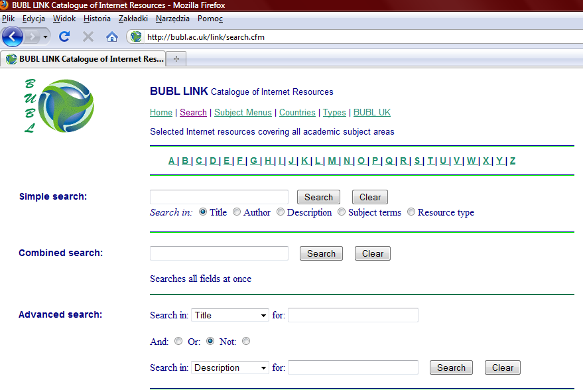Screen dimensions: 583x392
Task: Open the navigation history dropdown arrow
Action: click(x=45, y=37)
